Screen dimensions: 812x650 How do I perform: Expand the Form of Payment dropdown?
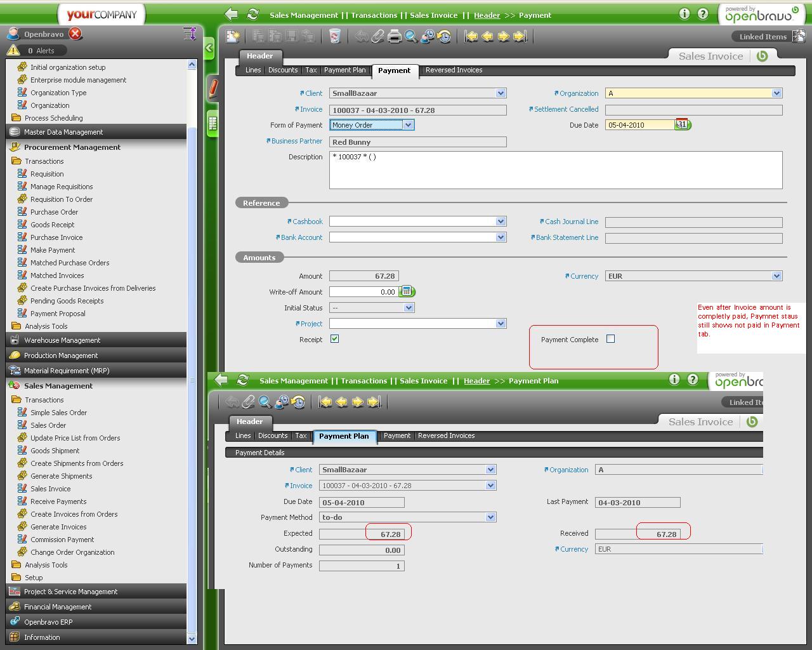tap(409, 125)
